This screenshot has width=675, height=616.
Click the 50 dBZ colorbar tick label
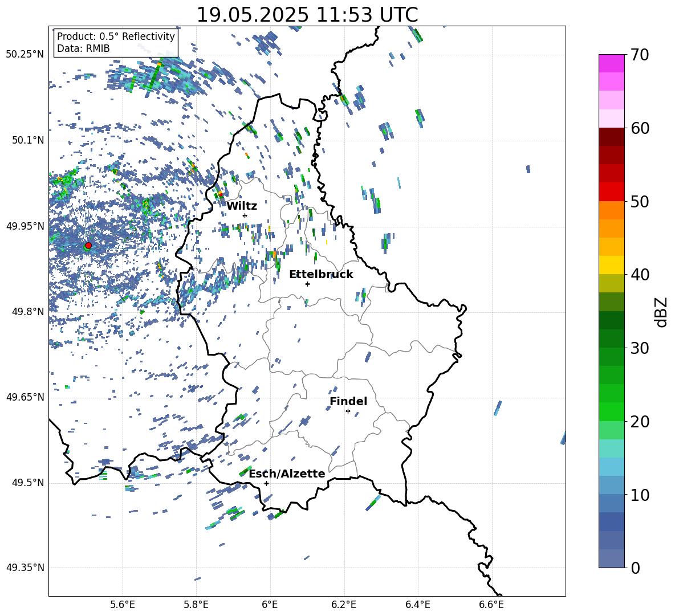click(640, 202)
